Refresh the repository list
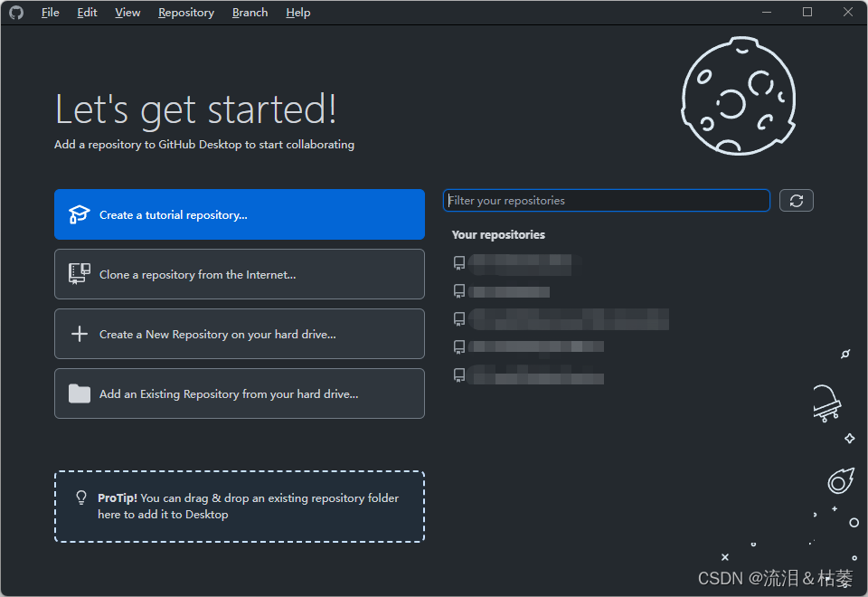 click(796, 201)
